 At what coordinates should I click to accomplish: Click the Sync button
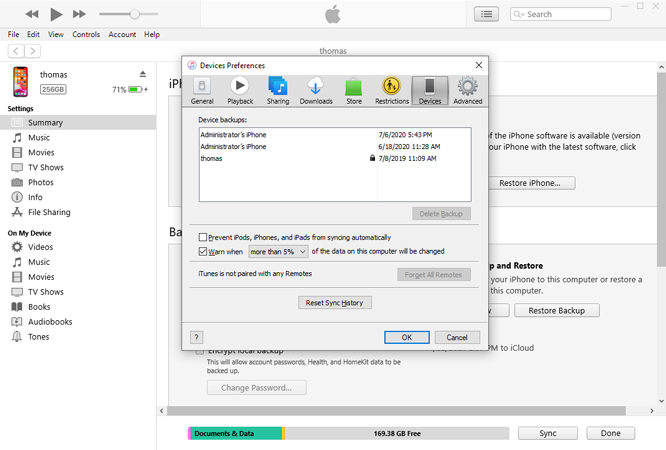click(548, 433)
